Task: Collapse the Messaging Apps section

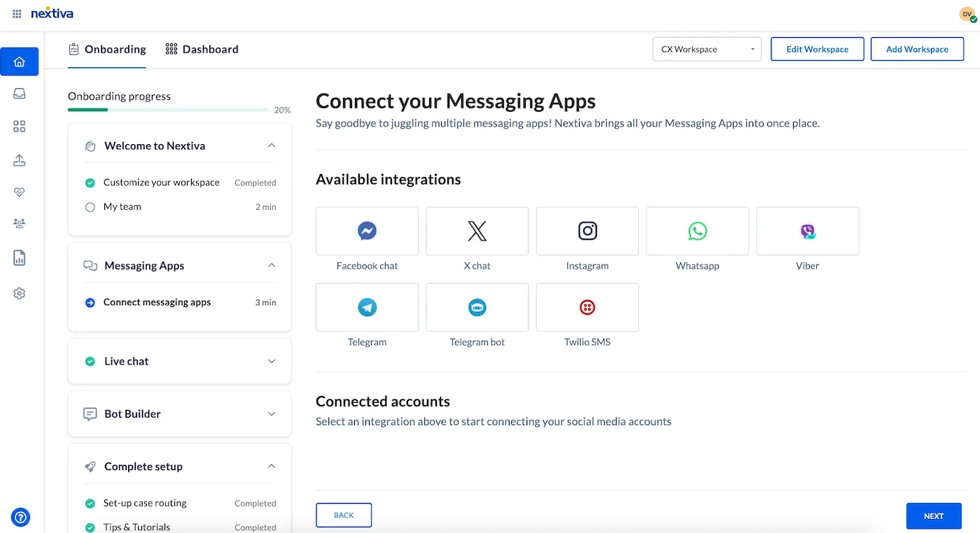Action: click(x=272, y=265)
